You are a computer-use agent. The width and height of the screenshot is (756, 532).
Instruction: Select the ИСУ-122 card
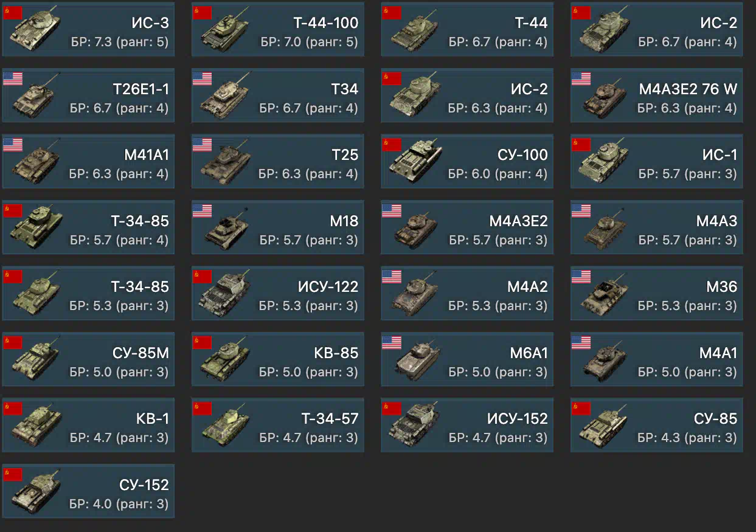click(278, 293)
